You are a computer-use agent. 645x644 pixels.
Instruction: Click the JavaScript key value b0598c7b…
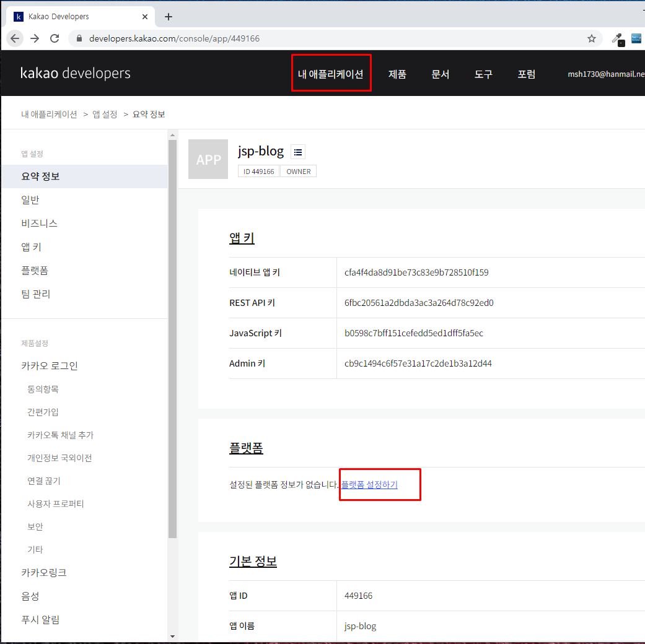414,334
